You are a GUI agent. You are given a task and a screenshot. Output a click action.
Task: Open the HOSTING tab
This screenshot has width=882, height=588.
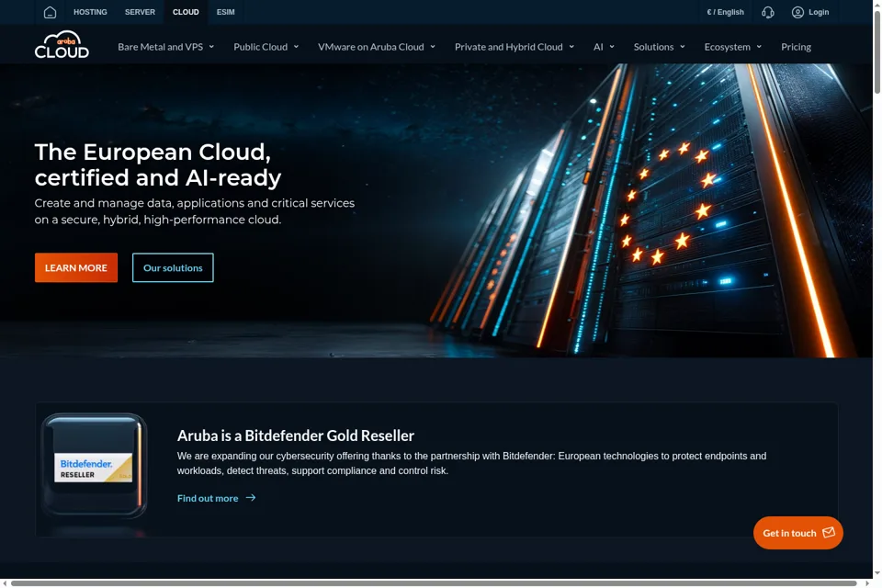tap(90, 12)
